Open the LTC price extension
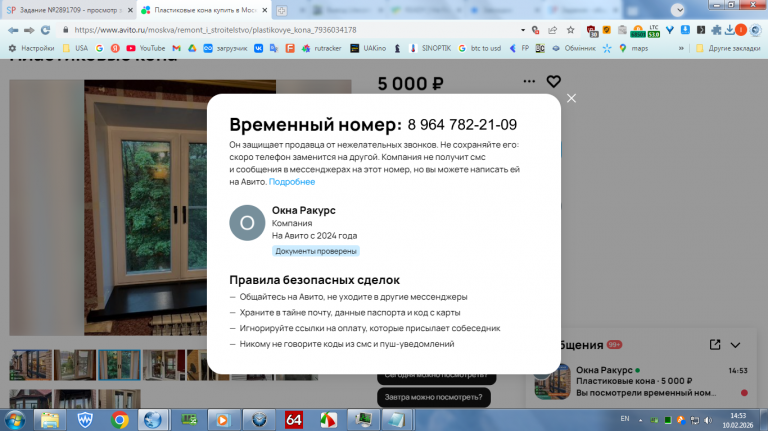The height and width of the screenshot is (431, 768). 654,31
